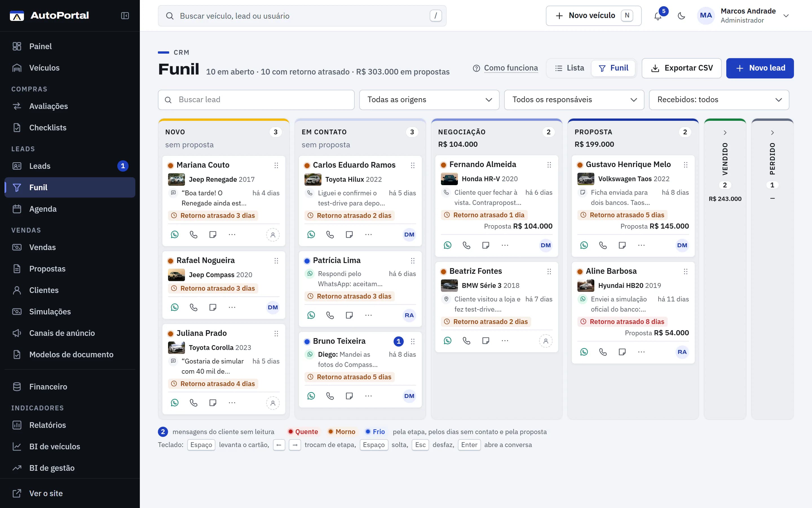Open the Todos os responsáveis dropdown

(x=574, y=100)
